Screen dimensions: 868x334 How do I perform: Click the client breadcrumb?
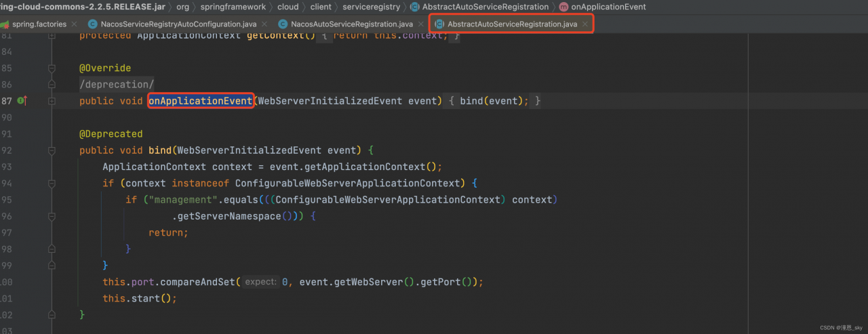pos(321,7)
